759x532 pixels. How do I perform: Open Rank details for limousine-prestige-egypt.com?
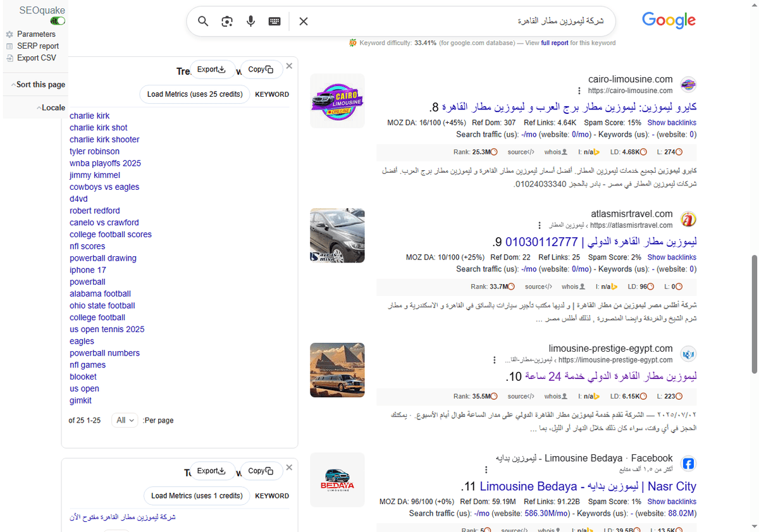pyautogui.click(x=476, y=396)
